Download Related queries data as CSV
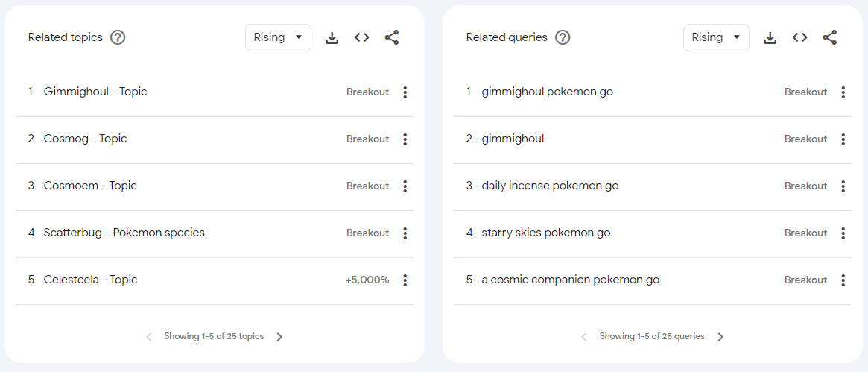 tap(770, 38)
